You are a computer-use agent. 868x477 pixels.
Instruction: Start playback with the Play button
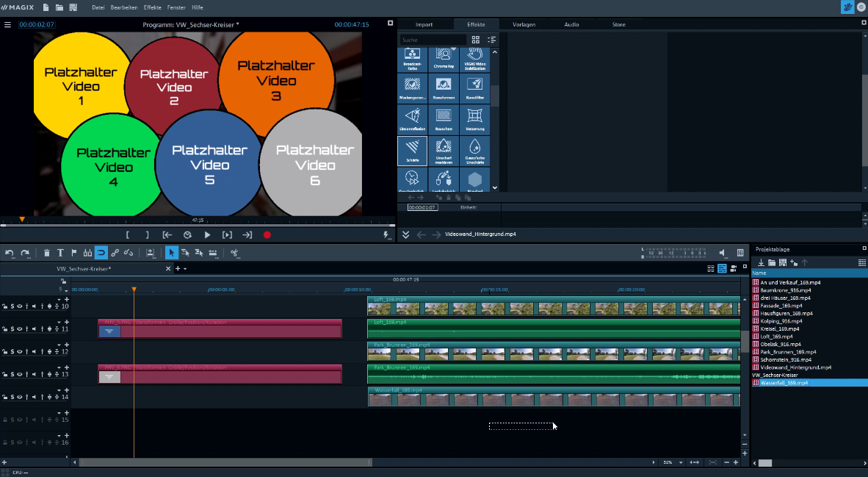[x=208, y=234]
